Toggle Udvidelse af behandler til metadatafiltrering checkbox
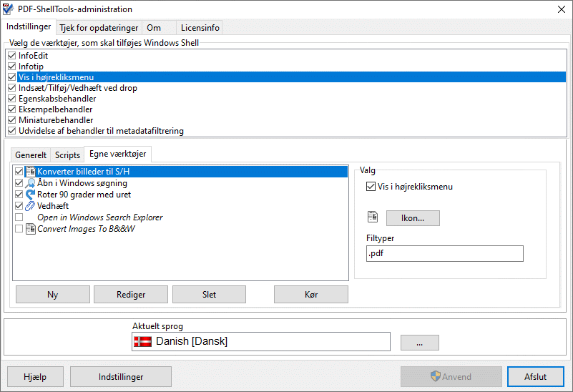 (x=11, y=130)
